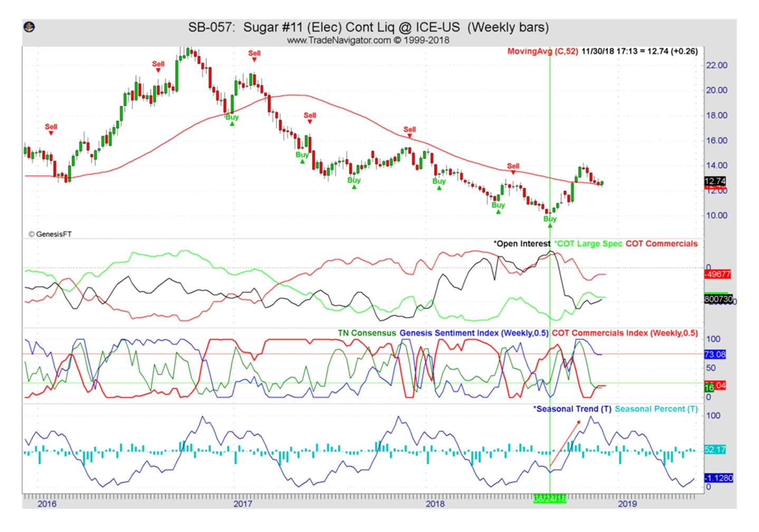Click the 16.04 value tag in sentiment pane
Image resolution: width=759 pixels, height=532 pixels.
[715, 386]
